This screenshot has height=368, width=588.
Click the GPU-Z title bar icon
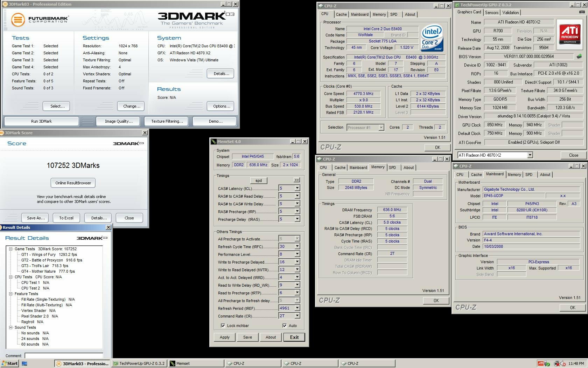pyautogui.click(x=457, y=5)
